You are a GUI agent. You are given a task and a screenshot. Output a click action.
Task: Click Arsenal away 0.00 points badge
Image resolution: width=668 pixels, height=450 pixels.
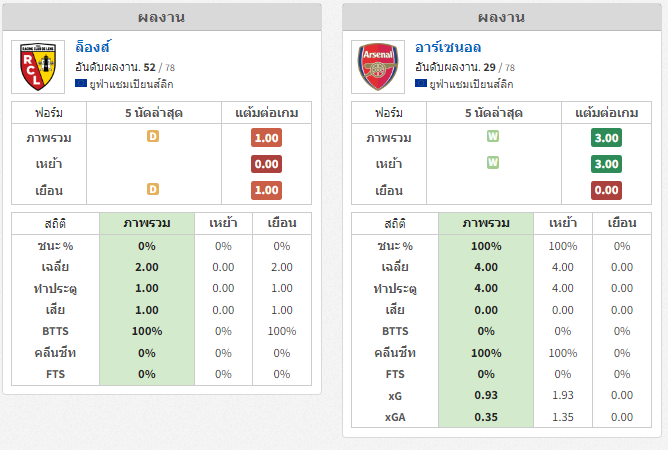(606, 190)
